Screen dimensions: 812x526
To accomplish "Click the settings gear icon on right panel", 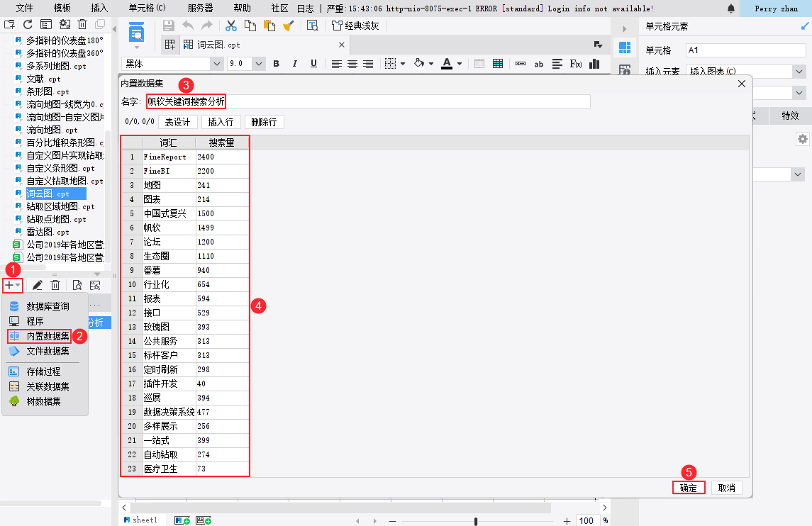I will coord(802,139).
